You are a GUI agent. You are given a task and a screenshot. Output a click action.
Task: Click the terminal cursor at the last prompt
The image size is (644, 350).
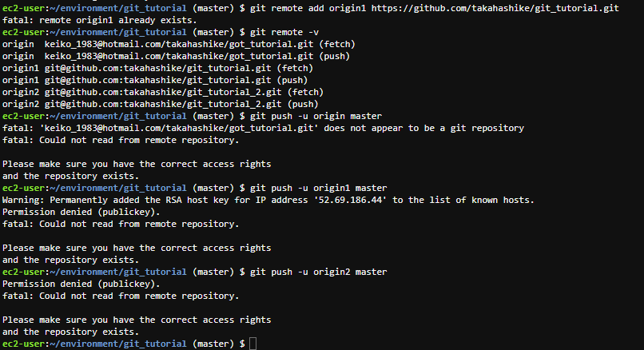[253, 344]
